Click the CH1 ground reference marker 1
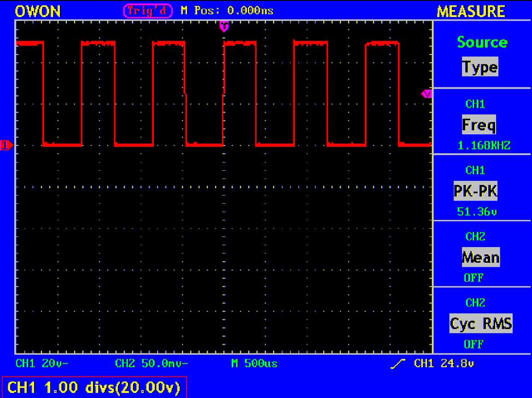Screen dimensions: 532x398 (x=7, y=145)
